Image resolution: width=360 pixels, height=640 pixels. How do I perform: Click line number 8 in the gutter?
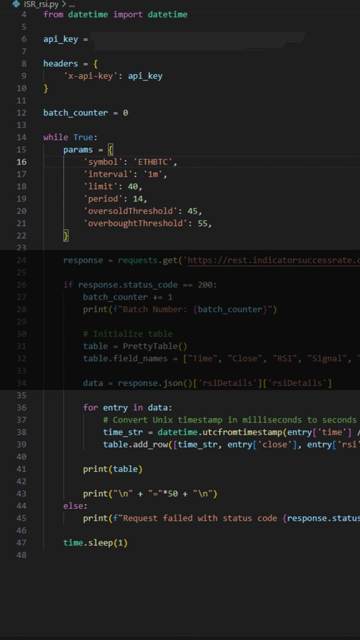(24, 64)
